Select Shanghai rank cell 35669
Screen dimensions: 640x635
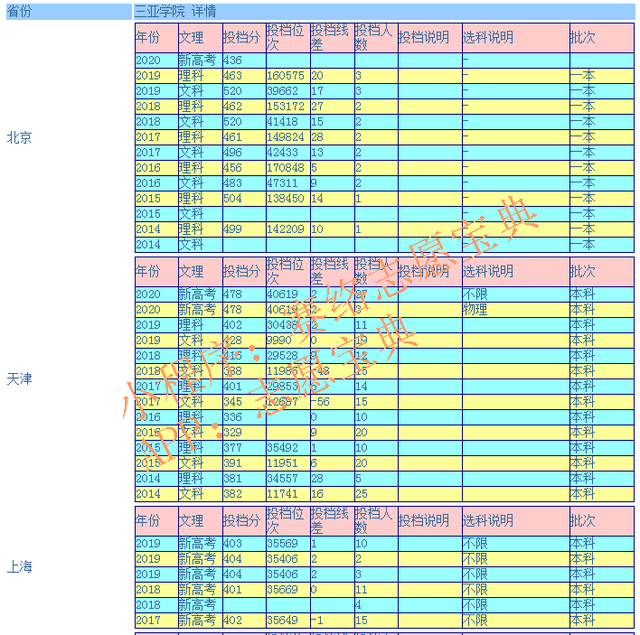pyautogui.click(x=288, y=590)
